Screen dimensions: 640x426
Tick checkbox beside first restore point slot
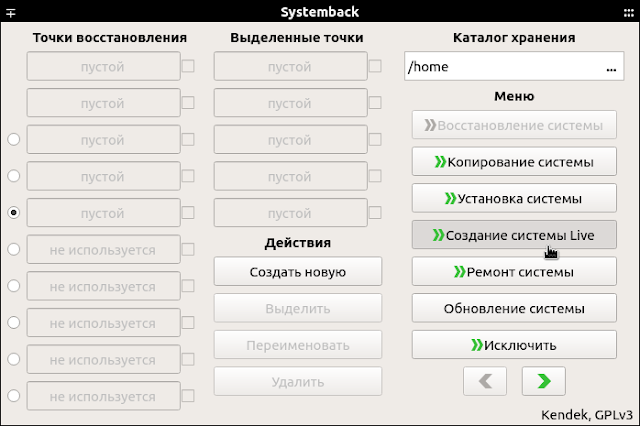click(188, 66)
